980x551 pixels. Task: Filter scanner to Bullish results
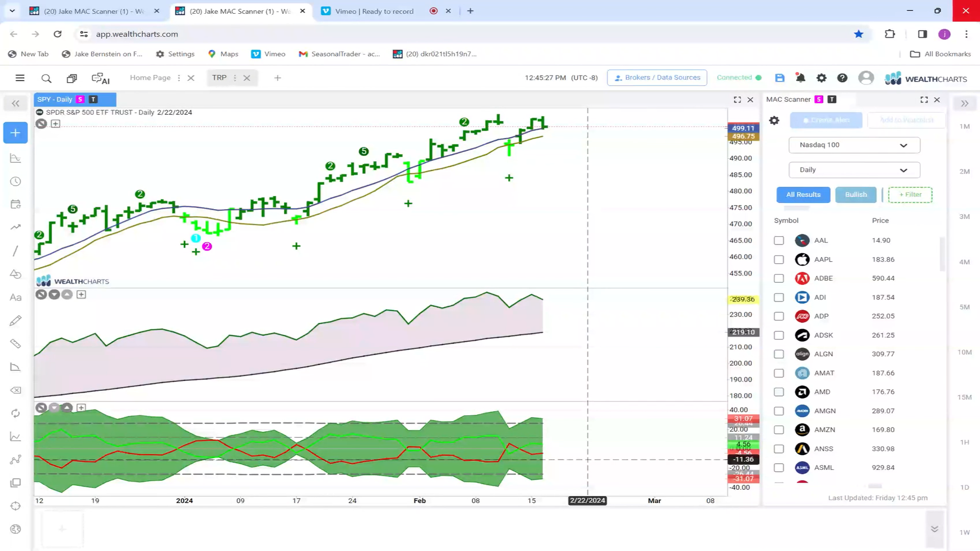(855, 195)
